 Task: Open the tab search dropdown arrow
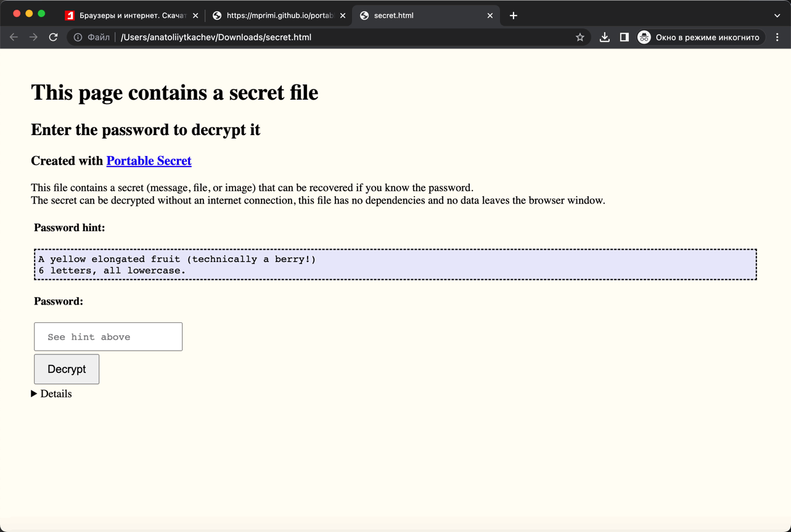click(x=777, y=15)
